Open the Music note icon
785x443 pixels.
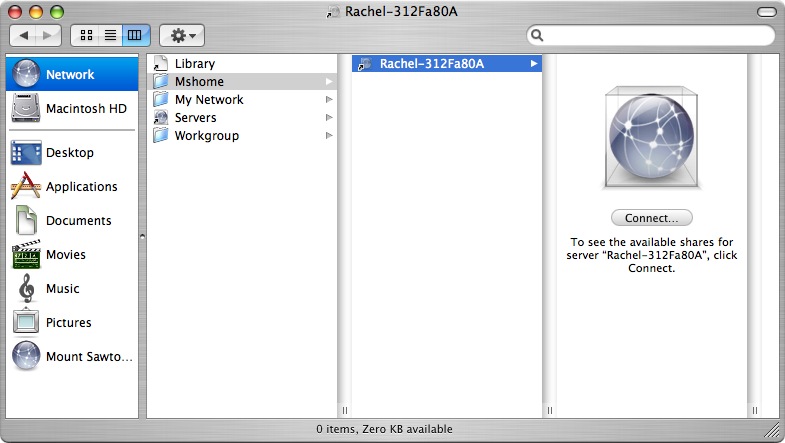pyautogui.click(x=26, y=288)
